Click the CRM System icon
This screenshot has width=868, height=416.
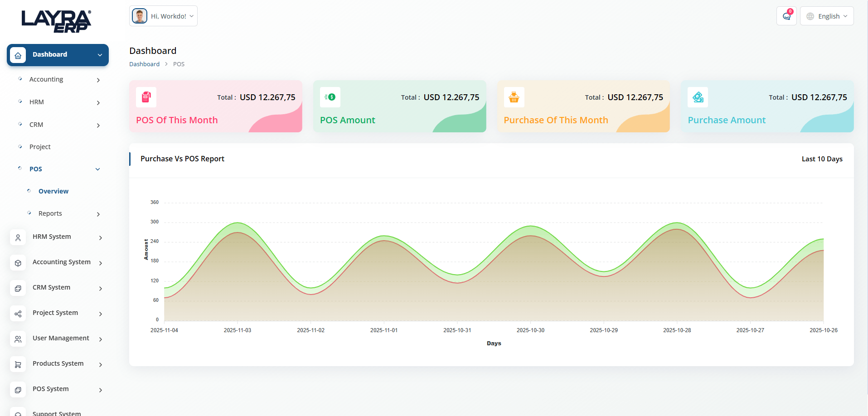pyautogui.click(x=18, y=288)
